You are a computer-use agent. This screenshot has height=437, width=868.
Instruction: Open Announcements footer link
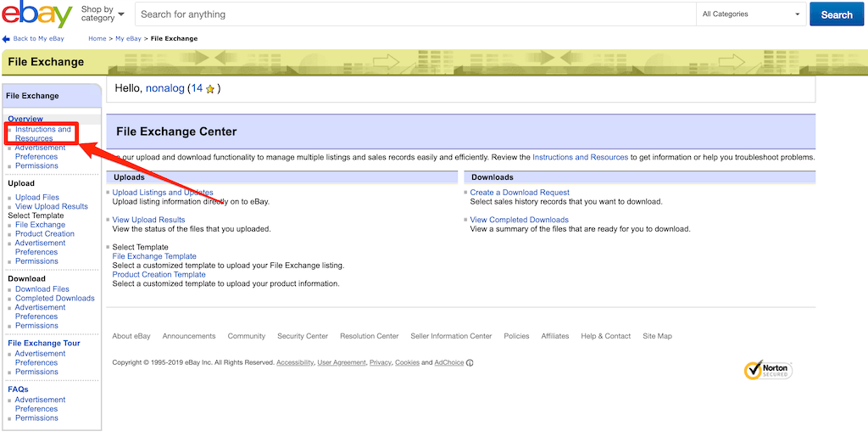[x=189, y=336]
